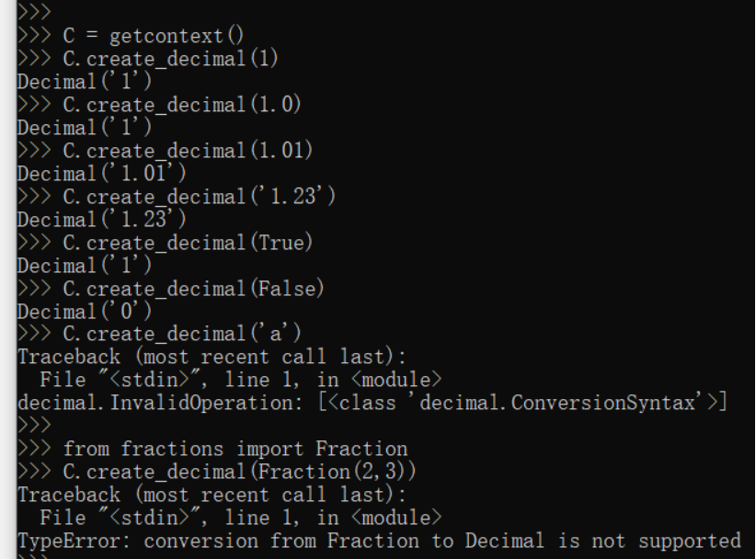Viewport: 756px width, 559px height.
Task: Click the word True in create_decimal call
Action: (x=280, y=243)
